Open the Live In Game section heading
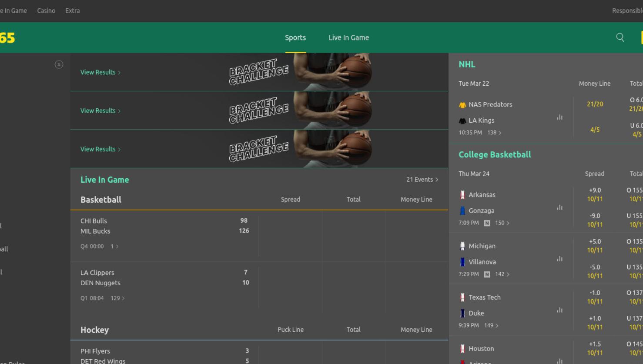The height and width of the screenshot is (364, 643). point(105,180)
